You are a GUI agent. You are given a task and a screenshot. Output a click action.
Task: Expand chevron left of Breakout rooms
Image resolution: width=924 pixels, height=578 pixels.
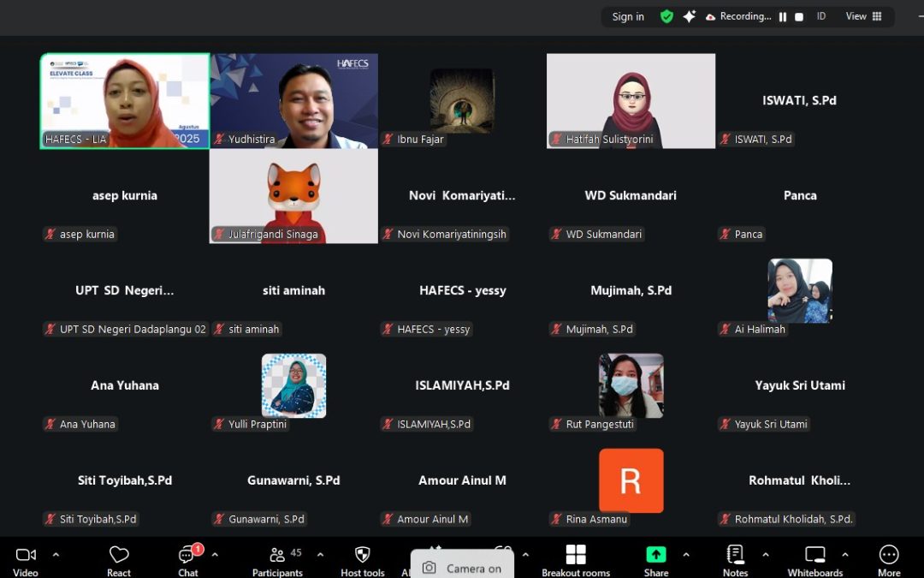click(525, 555)
